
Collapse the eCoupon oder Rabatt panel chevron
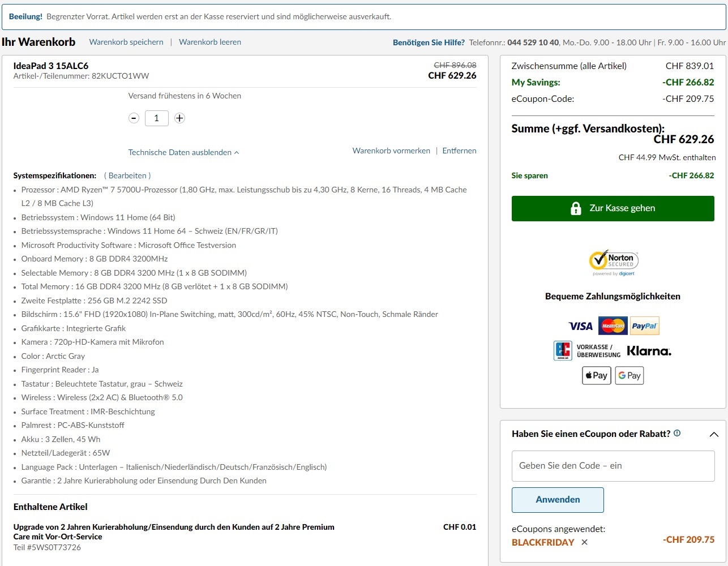pos(714,434)
